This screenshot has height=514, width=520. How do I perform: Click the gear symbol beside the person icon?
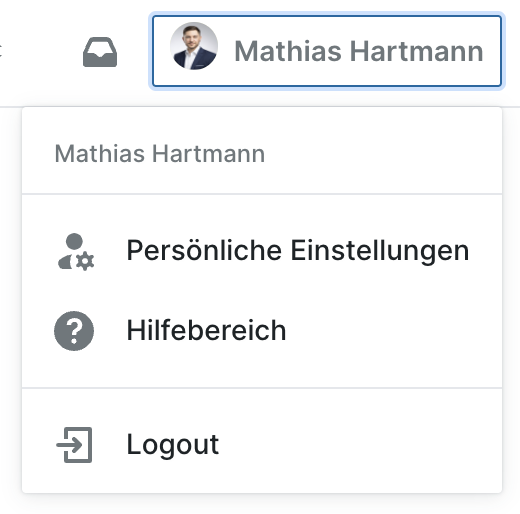(x=85, y=261)
